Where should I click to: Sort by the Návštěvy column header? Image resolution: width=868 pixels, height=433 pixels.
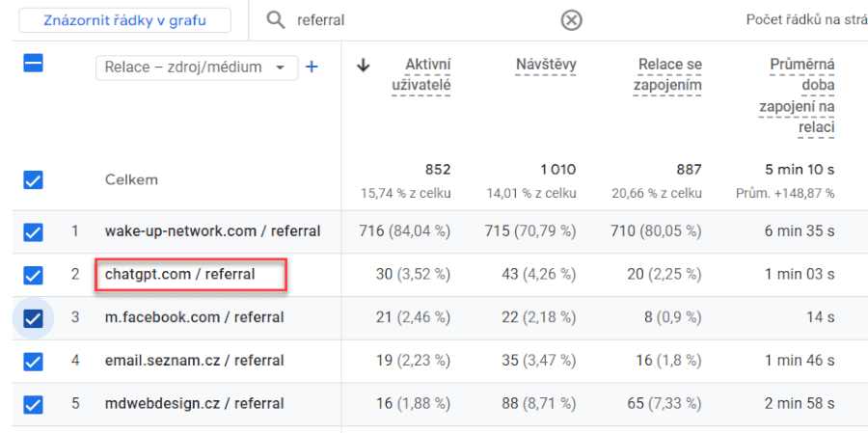click(x=546, y=66)
